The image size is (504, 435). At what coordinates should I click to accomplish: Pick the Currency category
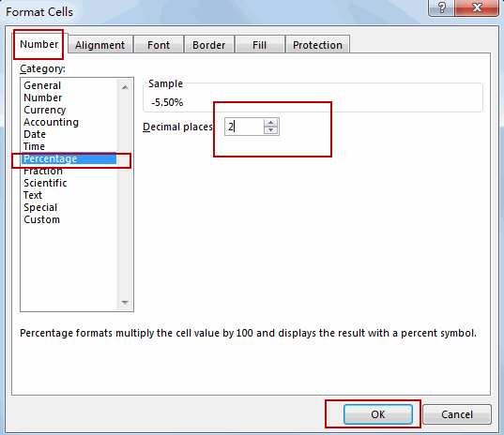pos(69,110)
